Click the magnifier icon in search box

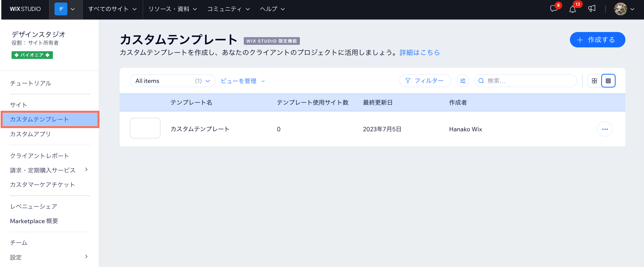[481, 81]
